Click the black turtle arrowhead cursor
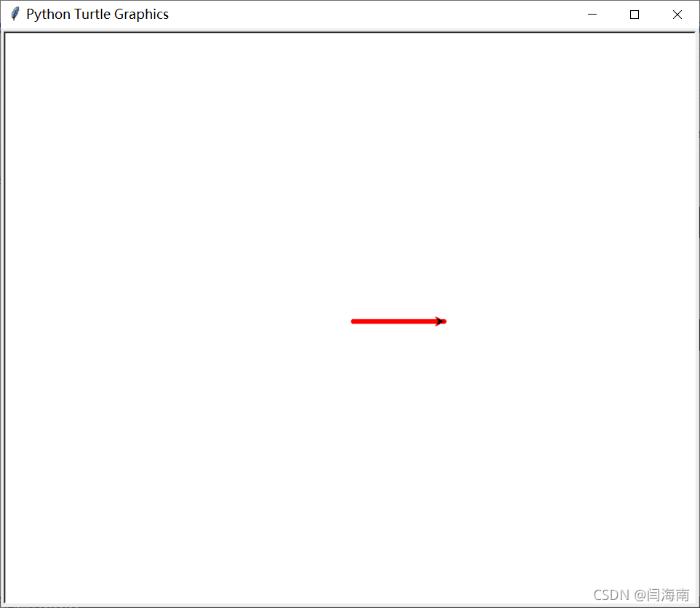700x608 pixels. click(440, 321)
